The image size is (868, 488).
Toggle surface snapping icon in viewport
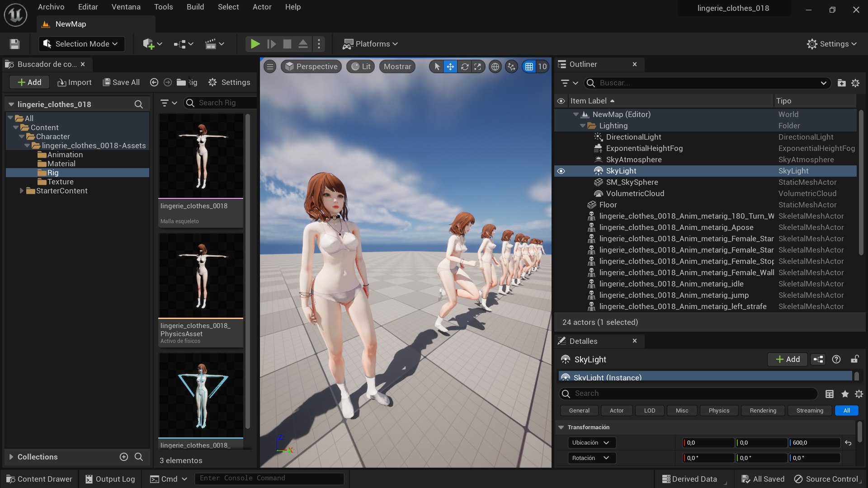511,66
